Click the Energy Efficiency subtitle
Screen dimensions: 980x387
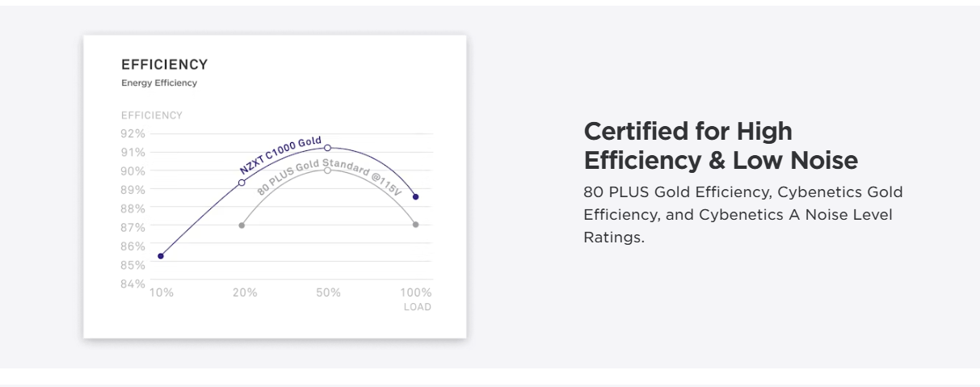pyautogui.click(x=159, y=82)
